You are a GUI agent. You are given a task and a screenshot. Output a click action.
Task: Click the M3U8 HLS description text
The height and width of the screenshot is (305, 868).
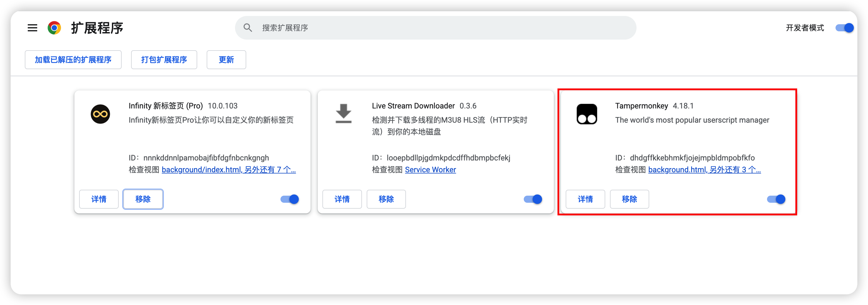point(449,126)
